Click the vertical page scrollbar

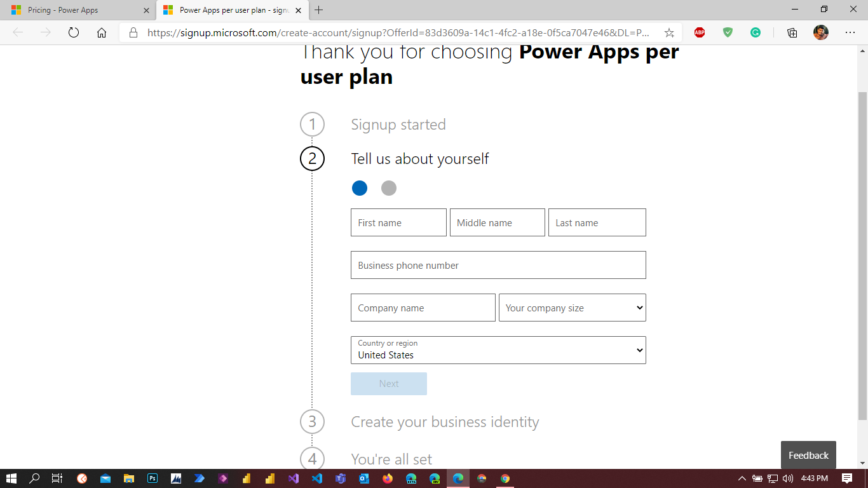pyautogui.click(x=862, y=254)
